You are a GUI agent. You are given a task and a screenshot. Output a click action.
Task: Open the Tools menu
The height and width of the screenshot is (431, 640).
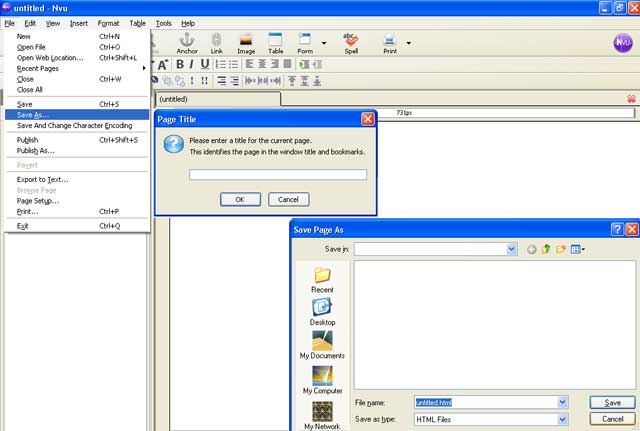tap(163, 23)
